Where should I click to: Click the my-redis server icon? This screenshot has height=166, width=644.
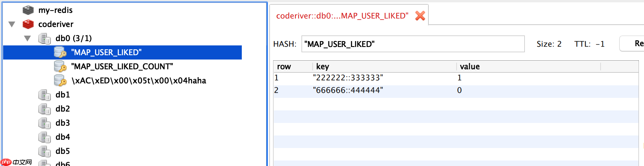tap(28, 10)
